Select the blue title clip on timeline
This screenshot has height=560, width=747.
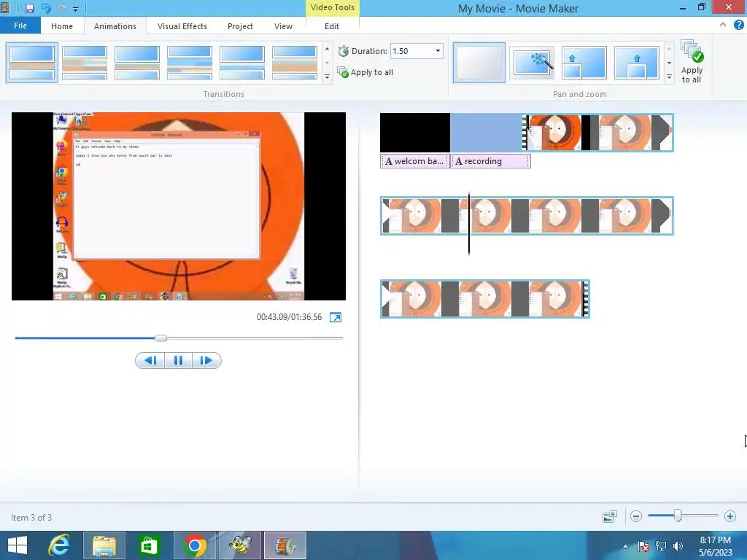point(486,133)
